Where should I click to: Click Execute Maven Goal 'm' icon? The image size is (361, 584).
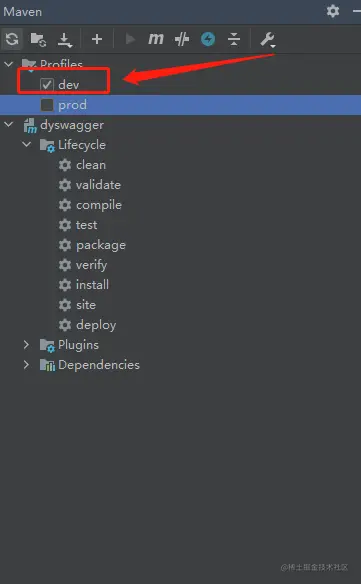156,39
